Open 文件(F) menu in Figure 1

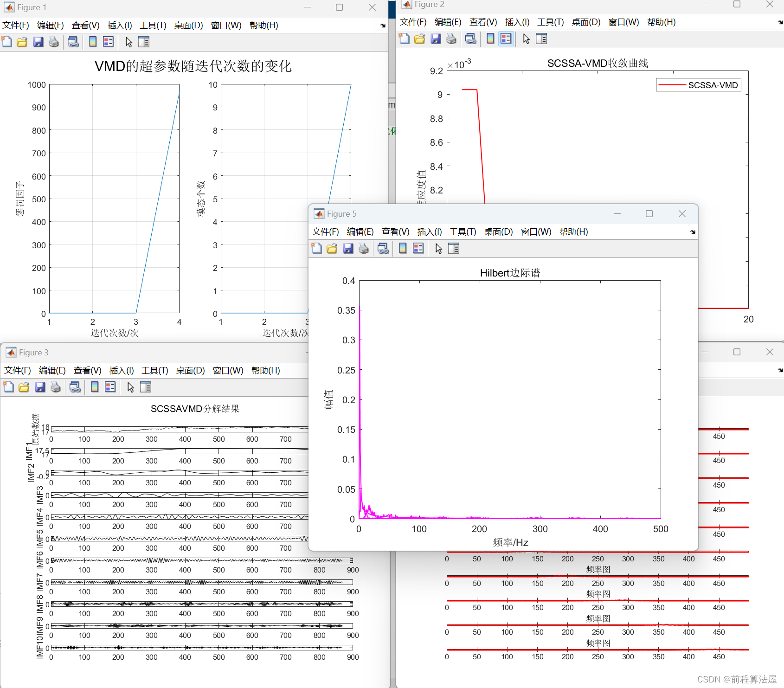[x=16, y=26]
